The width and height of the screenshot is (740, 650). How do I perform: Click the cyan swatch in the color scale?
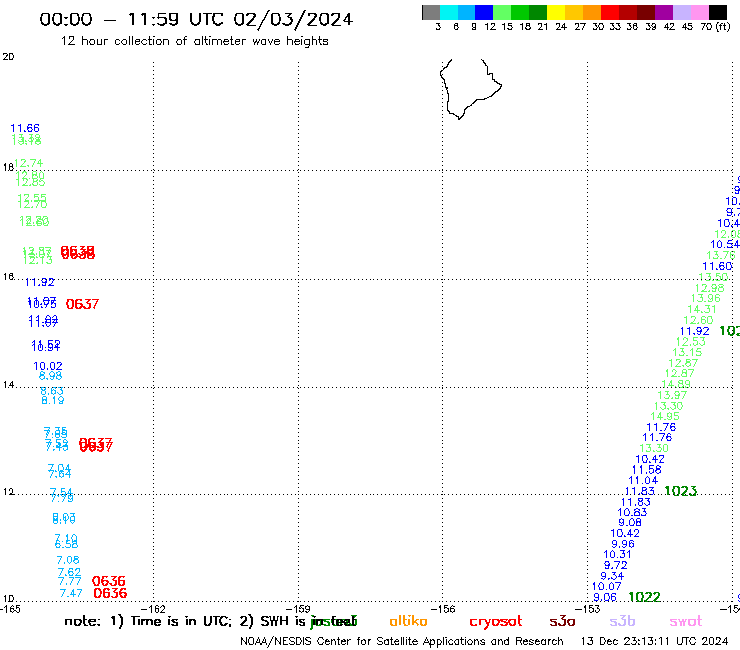click(449, 12)
